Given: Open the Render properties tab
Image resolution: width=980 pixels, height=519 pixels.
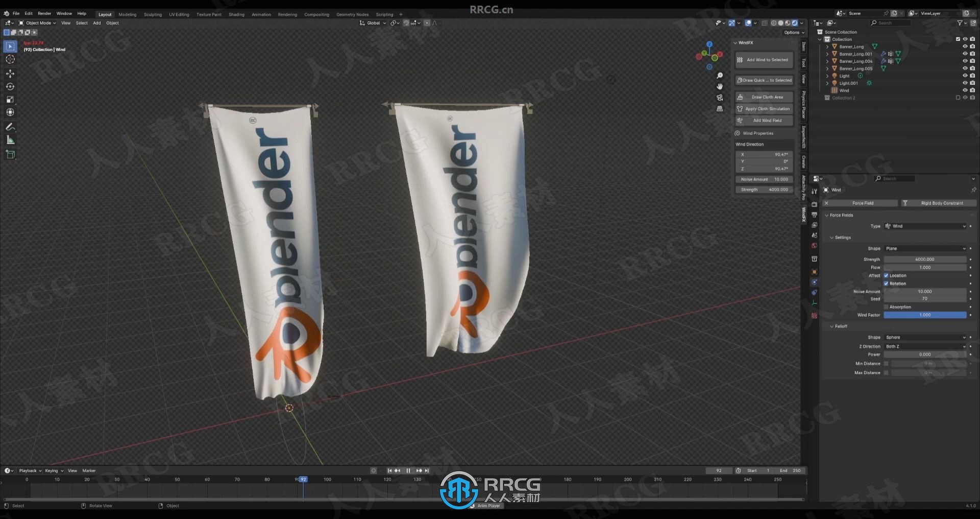Looking at the screenshot, I should click(815, 204).
